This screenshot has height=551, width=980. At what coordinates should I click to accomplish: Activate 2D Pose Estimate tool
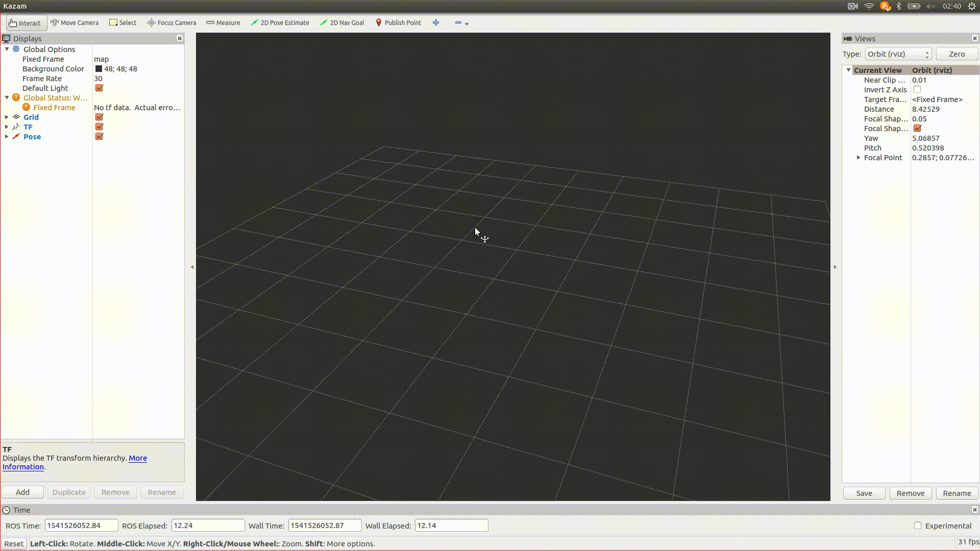(x=280, y=23)
